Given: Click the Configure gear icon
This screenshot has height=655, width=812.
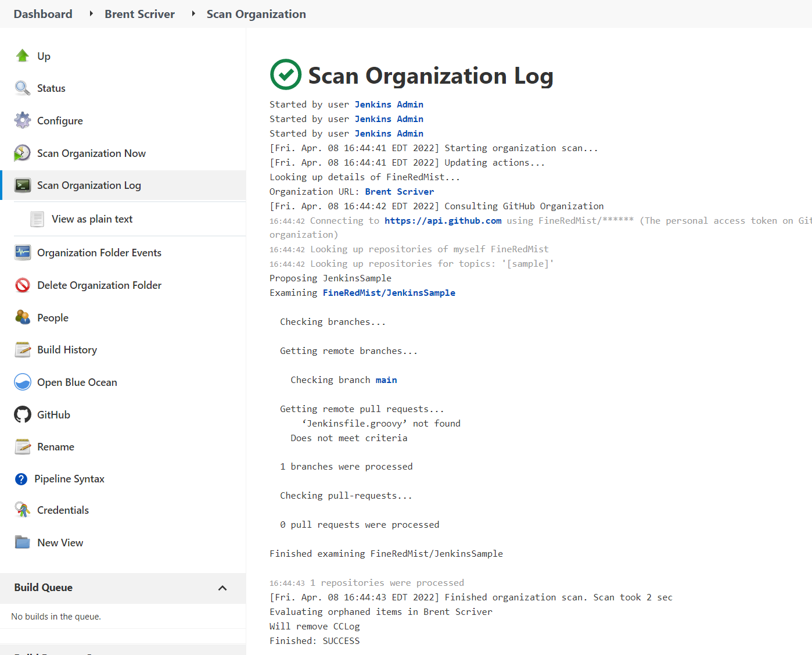Looking at the screenshot, I should [x=22, y=120].
